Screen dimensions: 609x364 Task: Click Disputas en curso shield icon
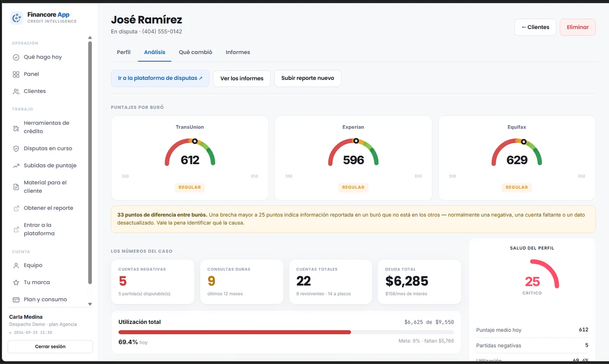coord(16,149)
